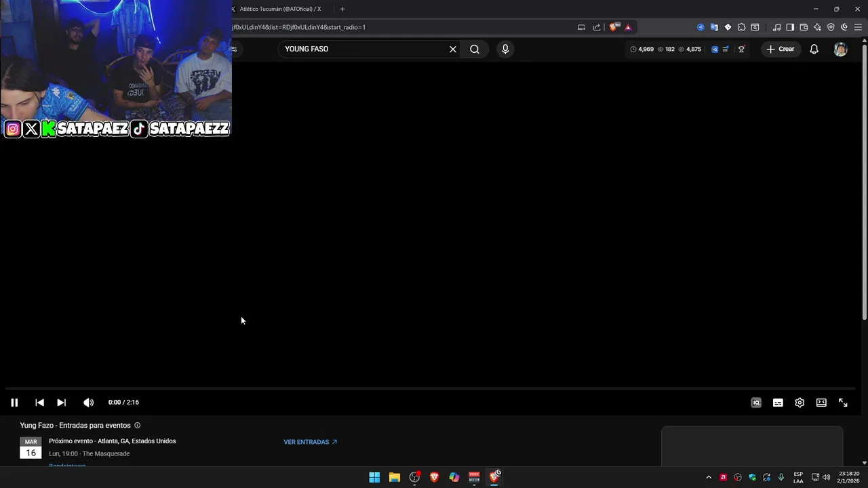Open the clock showing 23:18:20
Screen dimensions: 868x488
848,477
